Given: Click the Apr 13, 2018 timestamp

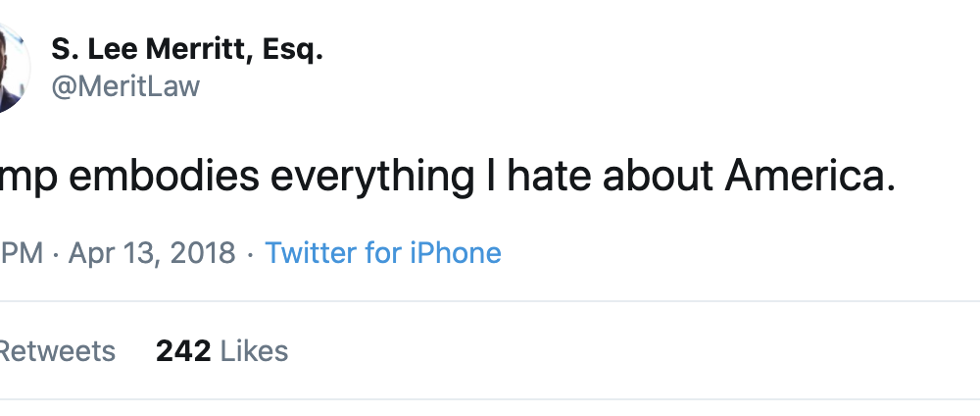Looking at the screenshot, I should point(152,253).
